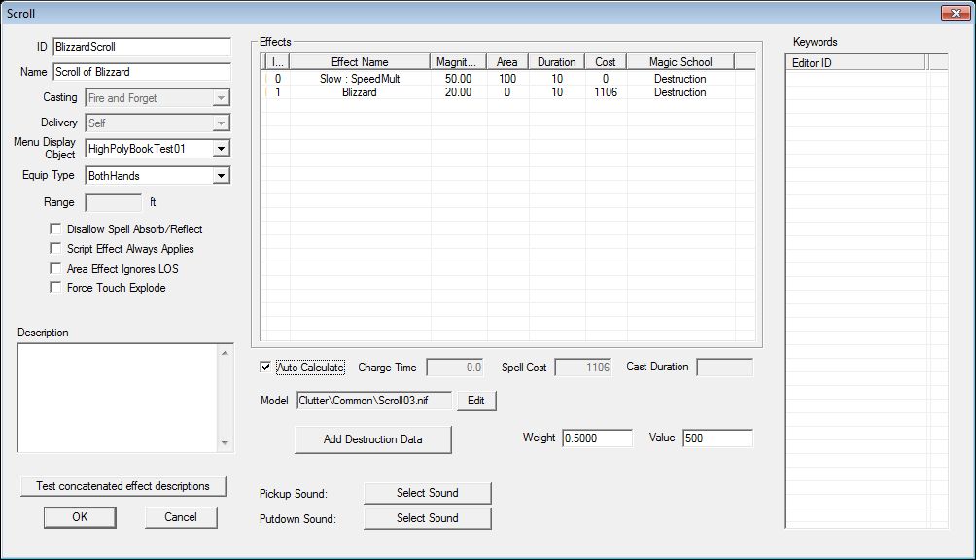This screenshot has height=560, width=976.
Task: Click Add Destruction Data button
Action: point(373,439)
